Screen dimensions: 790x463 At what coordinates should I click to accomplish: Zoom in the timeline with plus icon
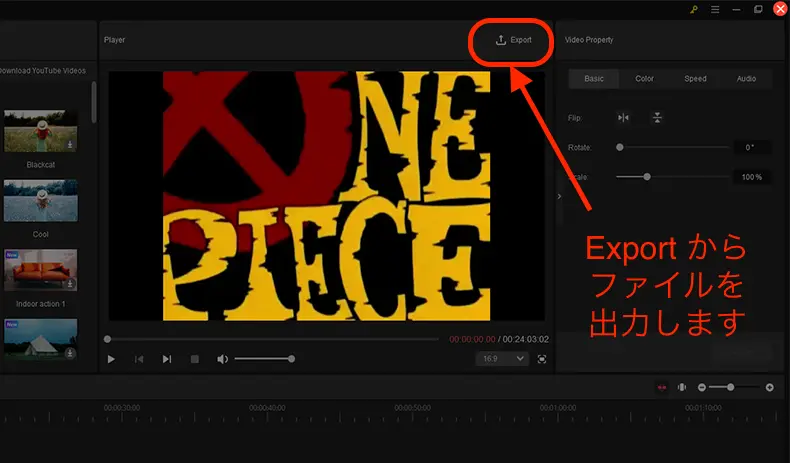[x=769, y=387]
